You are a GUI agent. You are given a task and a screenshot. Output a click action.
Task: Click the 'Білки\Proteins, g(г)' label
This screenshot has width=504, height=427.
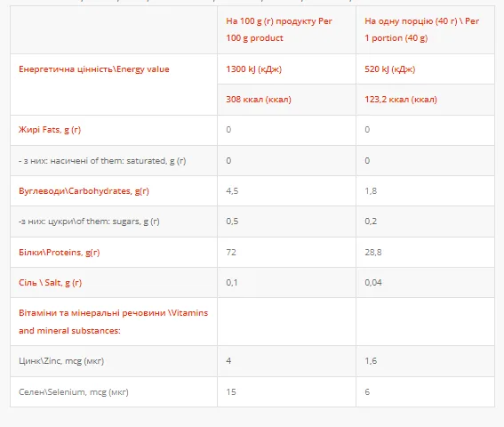(x=60, y=253)
